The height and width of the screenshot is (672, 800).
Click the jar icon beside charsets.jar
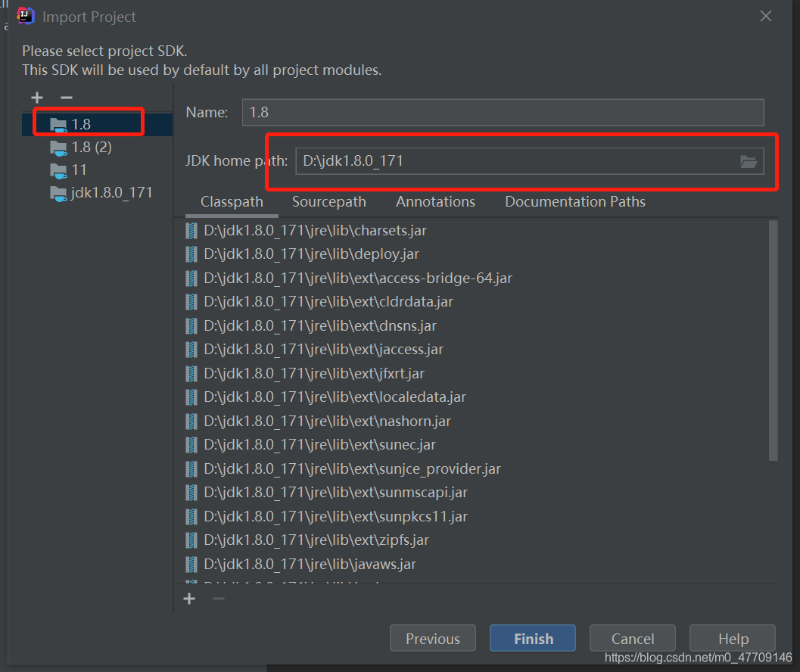point(191,230)
